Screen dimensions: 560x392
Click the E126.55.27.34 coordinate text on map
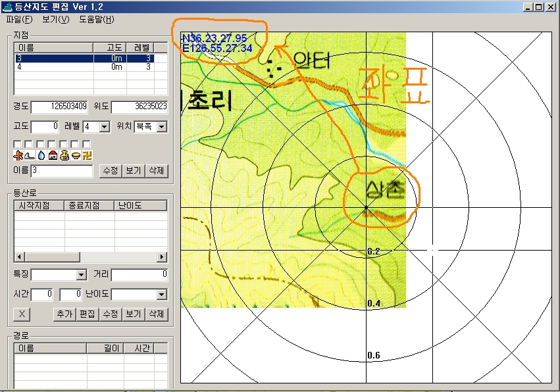click(217, 48)
